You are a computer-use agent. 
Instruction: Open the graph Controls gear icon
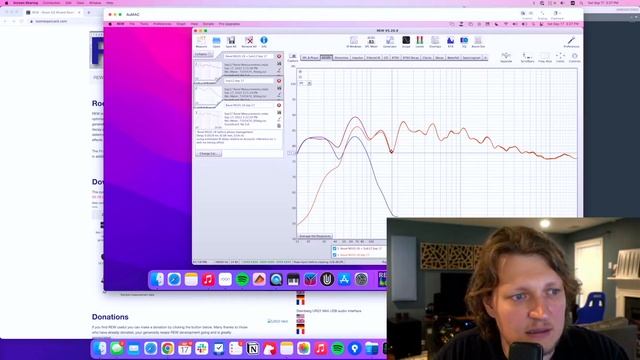[574, 57]
